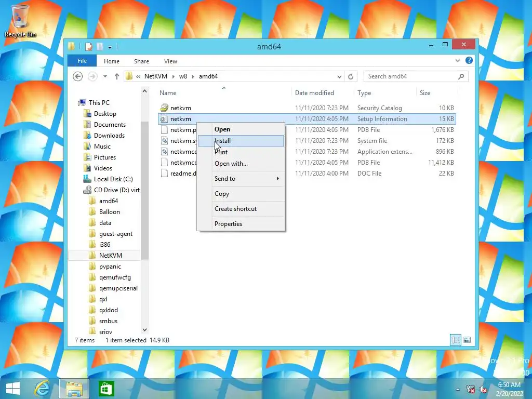The width and height of the screenshot is (532, 399).
Task: Select CD Drive (D:) in the tree
Action: [116, 190]
